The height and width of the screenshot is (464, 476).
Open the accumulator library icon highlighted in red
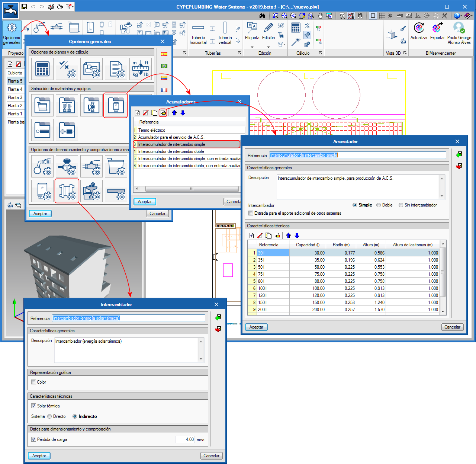tap(116, 105)
